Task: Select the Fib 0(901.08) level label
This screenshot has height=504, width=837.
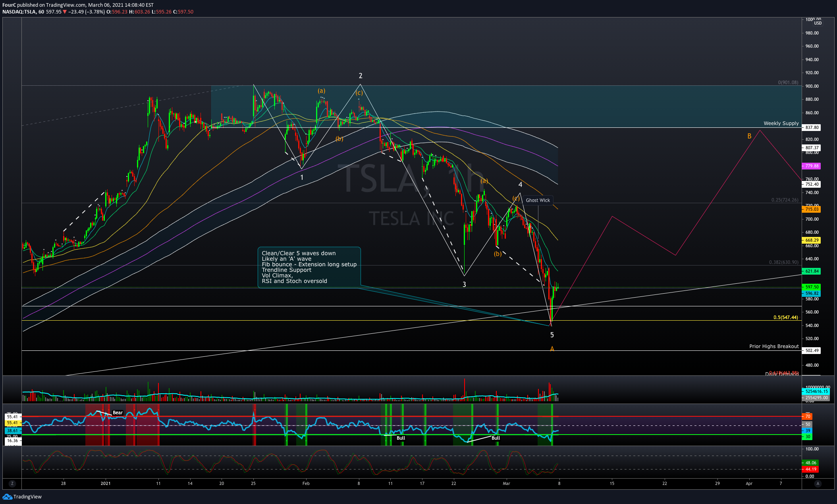Action: click(x=788, y=83)
